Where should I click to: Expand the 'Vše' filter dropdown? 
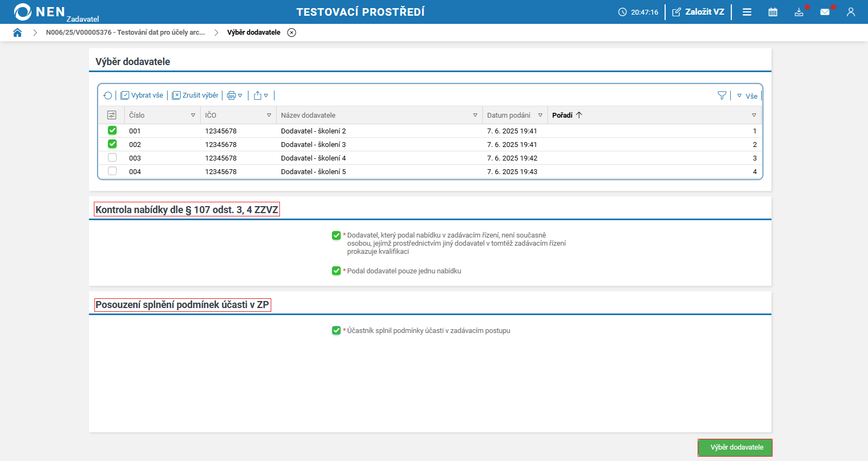pos(748,96)
